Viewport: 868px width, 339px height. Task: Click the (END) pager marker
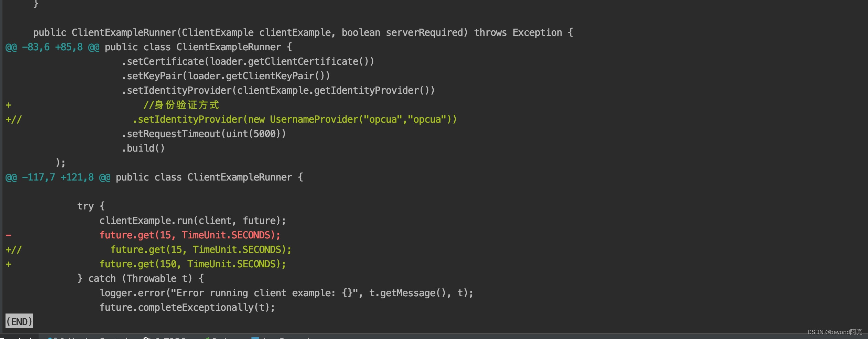coord(19,321)
